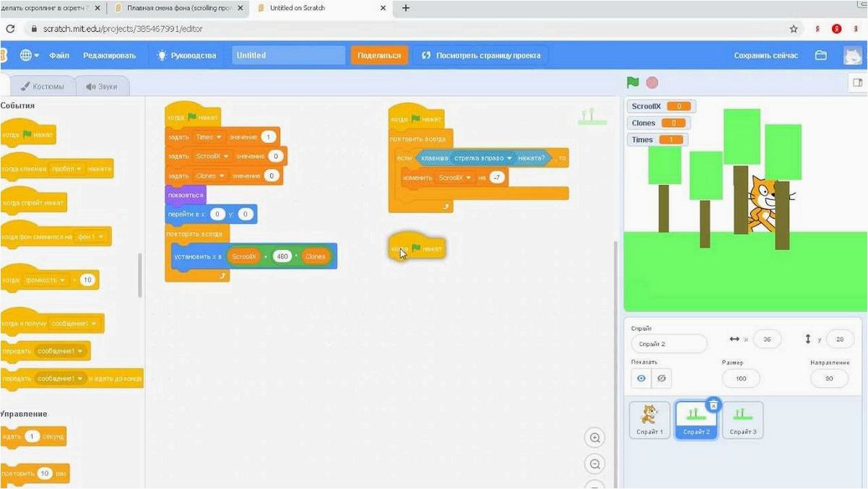Open the 'фон 1' backdrop dropdown in palette

92,237
